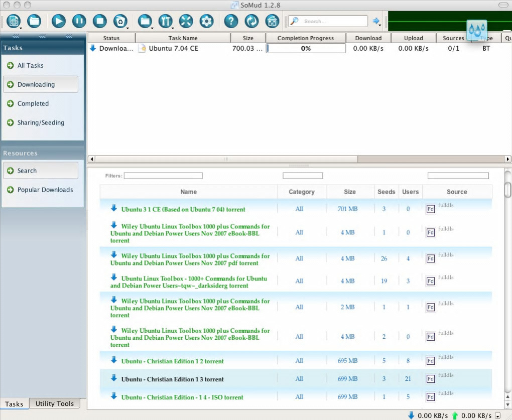Open a torrent file with the folder icon
The height and width of the screenshot is (420, 512).
[34, 21]
